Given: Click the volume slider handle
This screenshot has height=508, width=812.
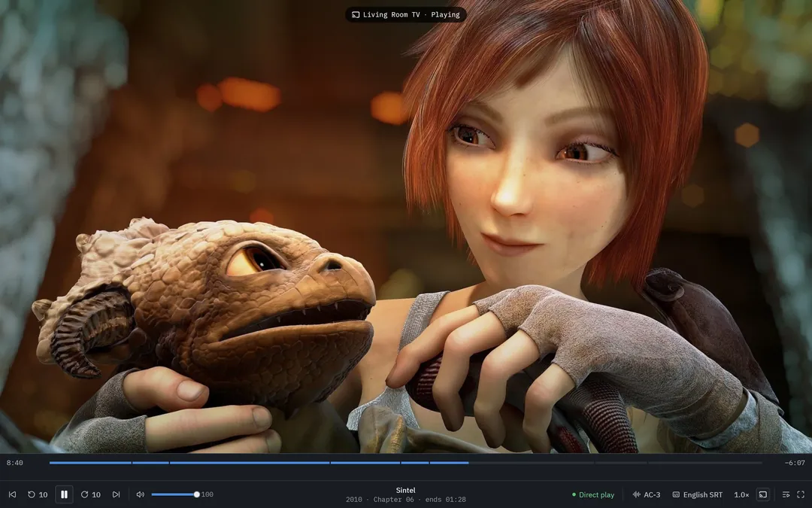Looking at the screenshot, I should (x=197, y=494).
